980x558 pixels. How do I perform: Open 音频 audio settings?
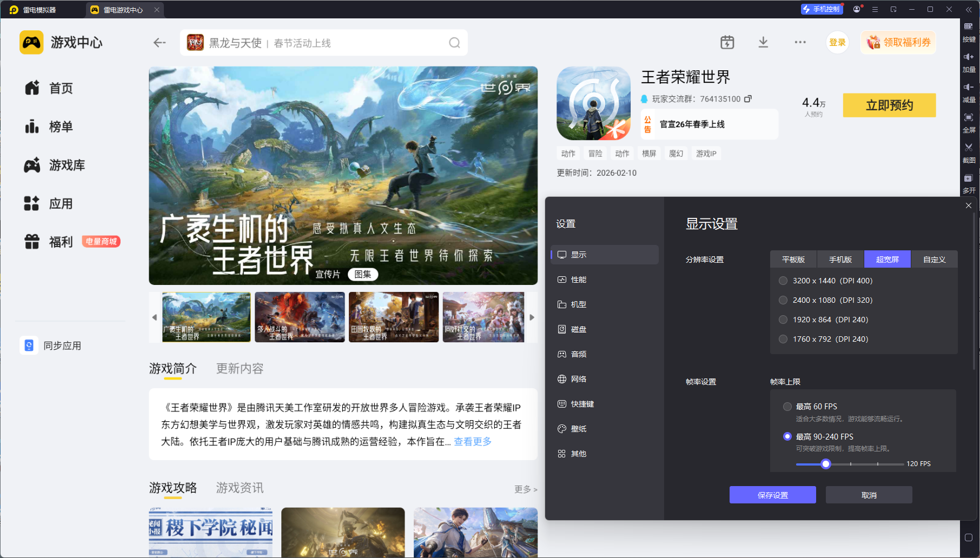point(605,354)
